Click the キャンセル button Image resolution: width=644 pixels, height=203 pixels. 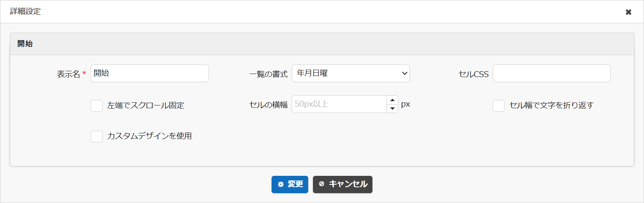(342, 184)
